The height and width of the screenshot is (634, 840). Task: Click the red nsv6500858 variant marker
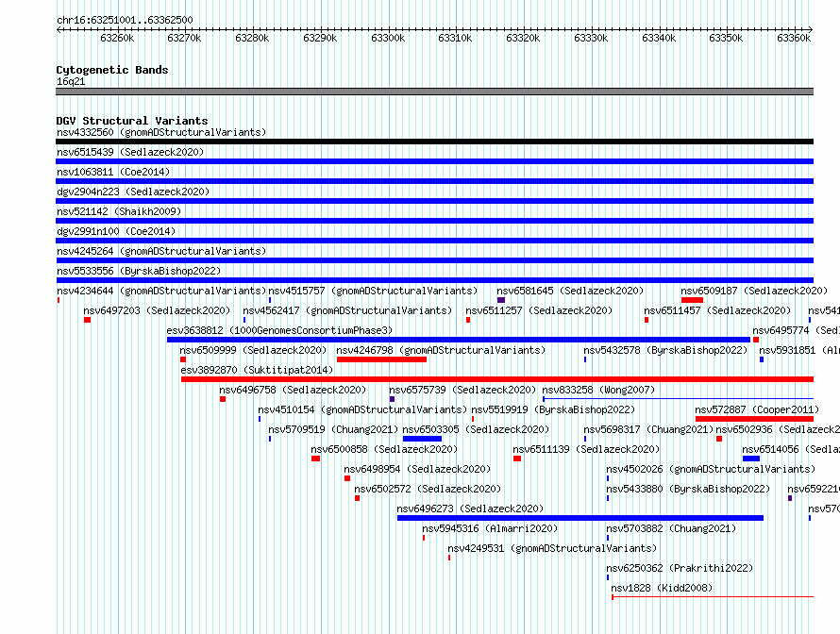[x=315, y=459]
